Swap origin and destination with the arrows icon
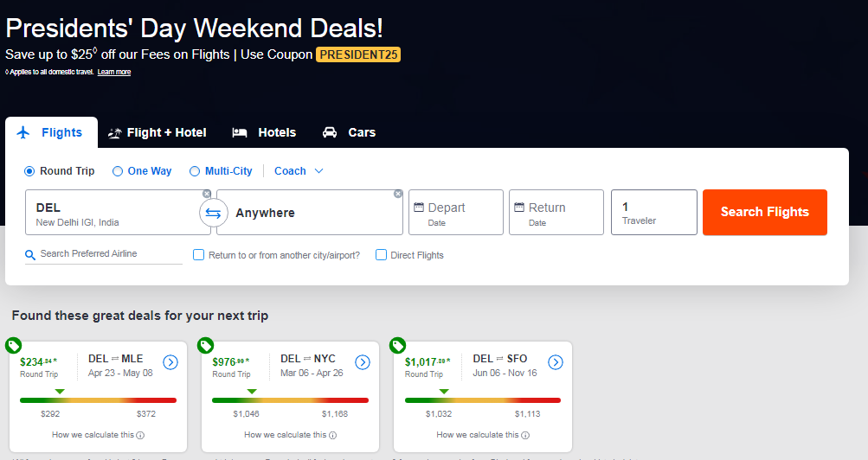Screen dimensions: 868x460 pyautogui.click(x=213, y=213)
